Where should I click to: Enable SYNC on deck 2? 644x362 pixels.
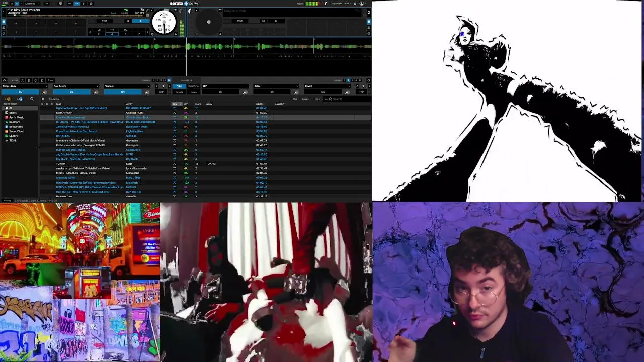point(239,21)
